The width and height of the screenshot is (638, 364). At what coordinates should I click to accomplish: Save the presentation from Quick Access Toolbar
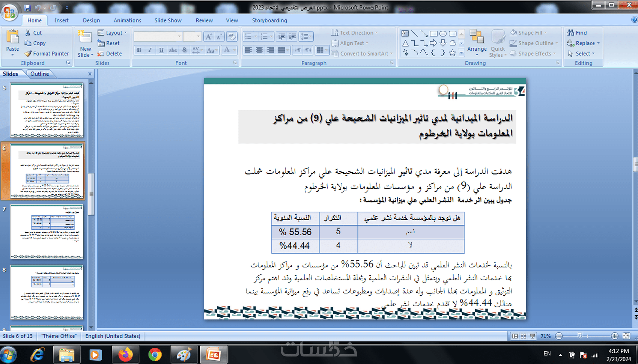[x=27, y=8]
